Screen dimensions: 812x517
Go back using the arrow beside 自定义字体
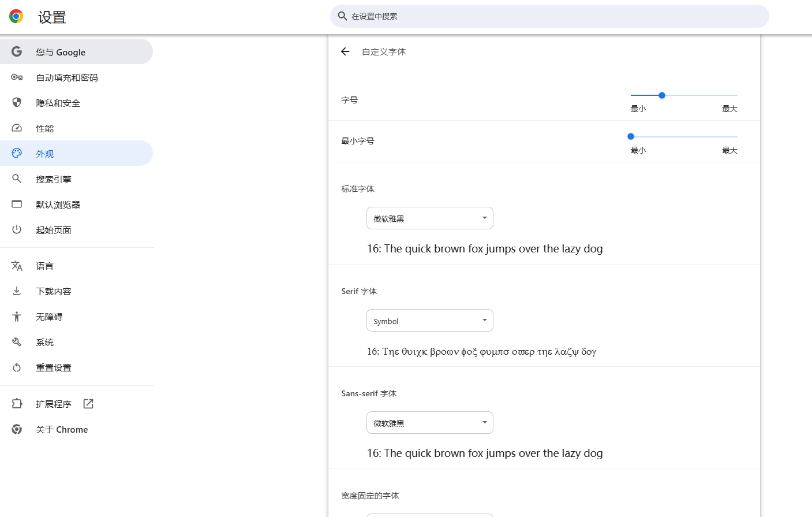(x=345, y=51)
